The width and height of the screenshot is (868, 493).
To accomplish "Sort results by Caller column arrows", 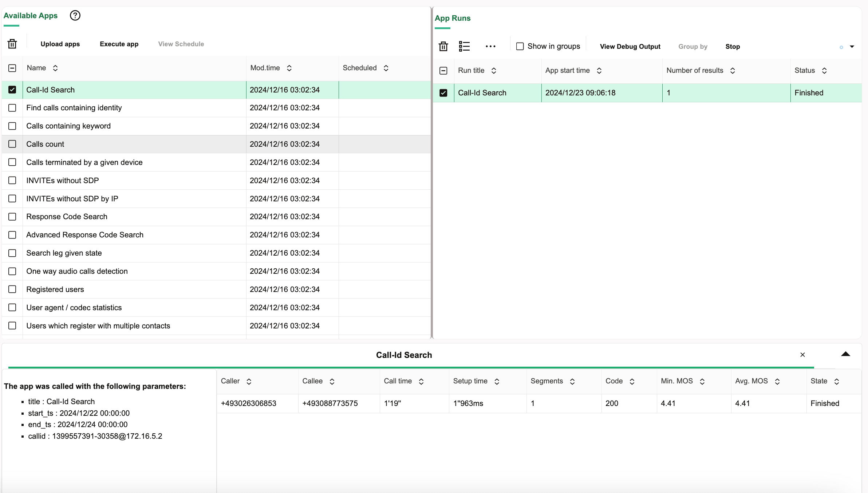I will click(249, 381).
